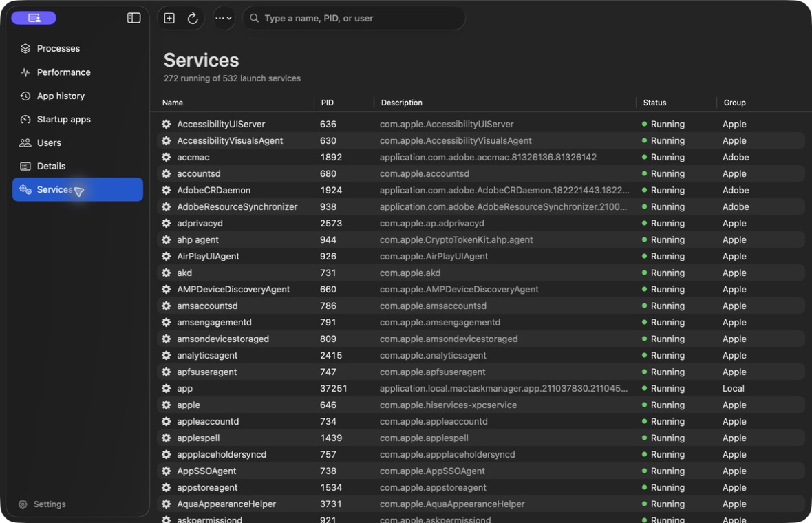The image size is (812, 523).
Task: Select the appstoreagent gear icon
Action: point(167,487)
